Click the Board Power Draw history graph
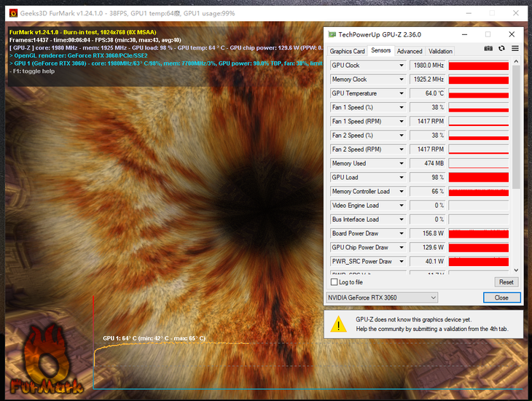Image resolution: width=532 pixels, height=401 pixels. point(478,233)
